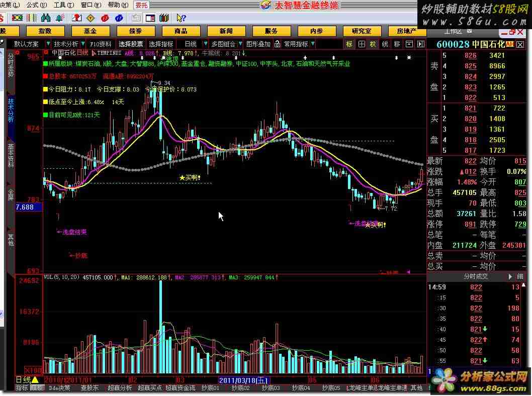The image size is (532, 396).
Task: Click the 2011/03/18 date marker on timeline
Action: click(x=244, y=380)
